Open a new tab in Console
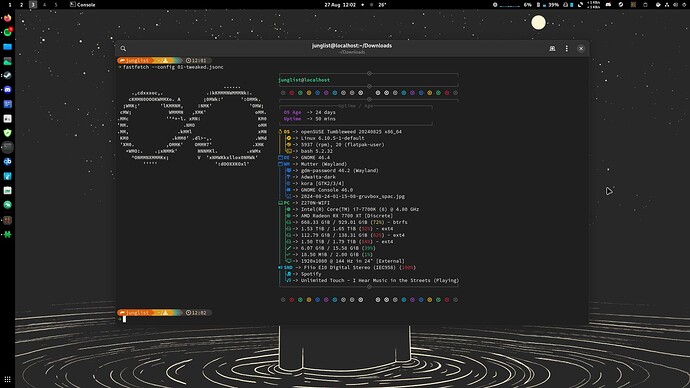Image resolution: width=690 pixels, height=388 pixels. click(x=552, y=48)
